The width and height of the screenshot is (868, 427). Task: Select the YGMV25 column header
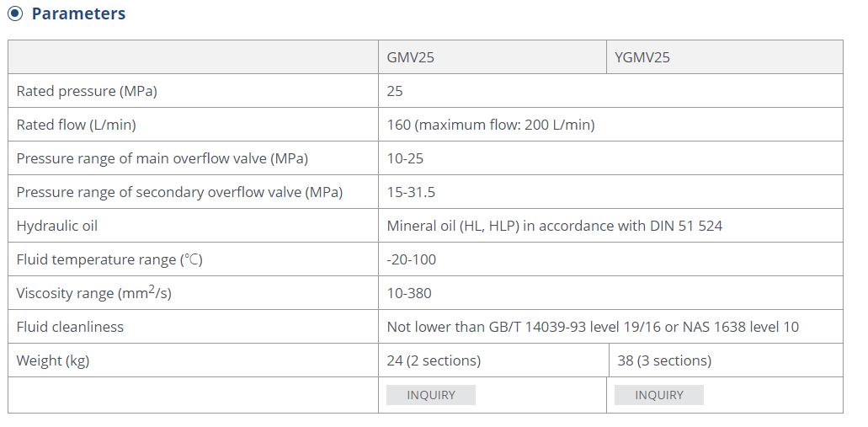[x=642, y=58]
